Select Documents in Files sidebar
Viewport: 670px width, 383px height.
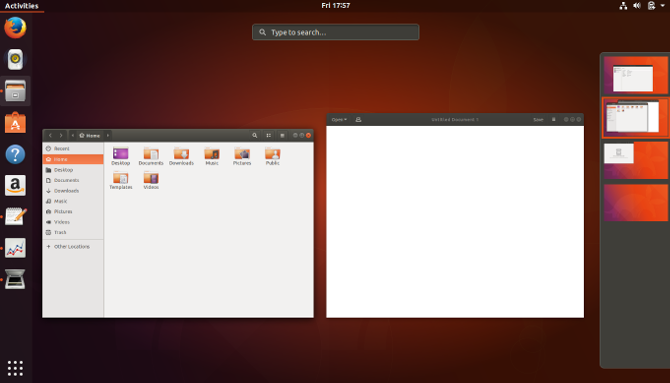pyautogui.click(x=73, y=180)
